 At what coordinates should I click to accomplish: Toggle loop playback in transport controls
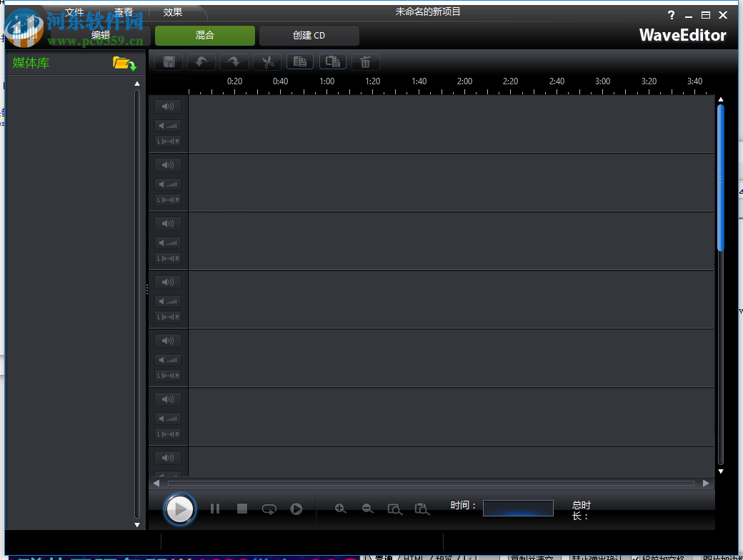269,509
